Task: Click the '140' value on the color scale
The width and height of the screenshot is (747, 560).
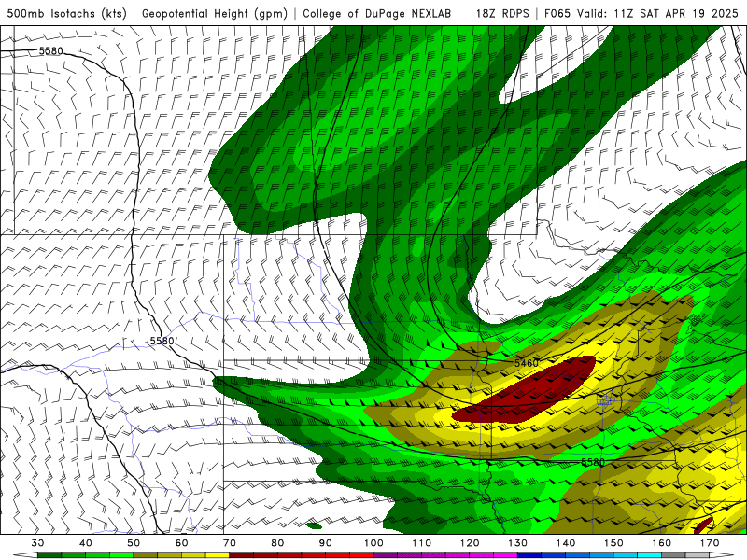Action: click(x=566, y=543)
